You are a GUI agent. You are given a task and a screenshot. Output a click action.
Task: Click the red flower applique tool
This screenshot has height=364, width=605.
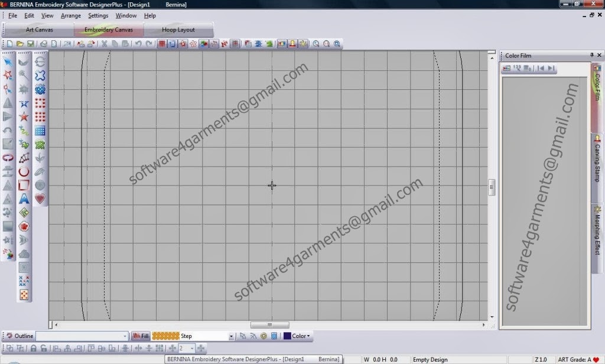(24, 226)
